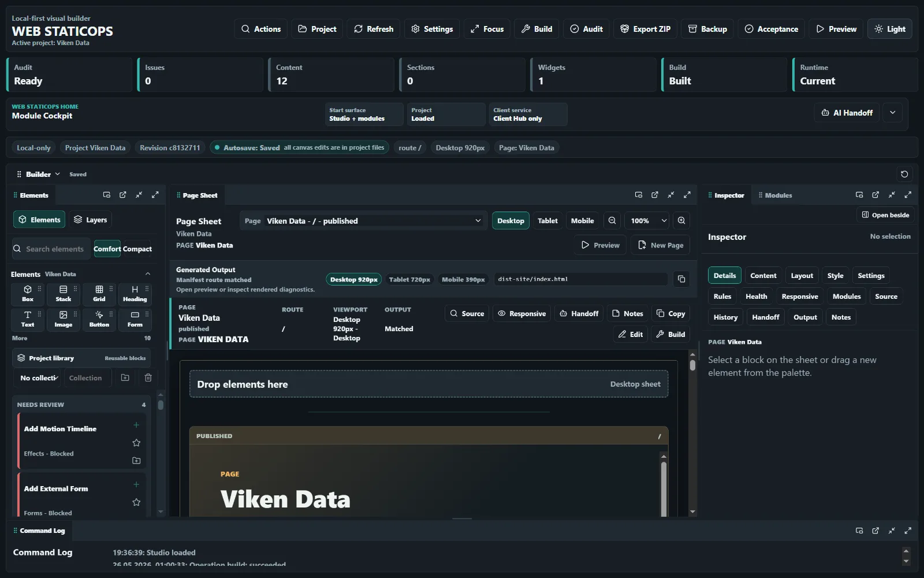This screenshot has height=578, width=924.
Task: Add the Motion Timeline block plus icon
Action: (x=136, y=425)
